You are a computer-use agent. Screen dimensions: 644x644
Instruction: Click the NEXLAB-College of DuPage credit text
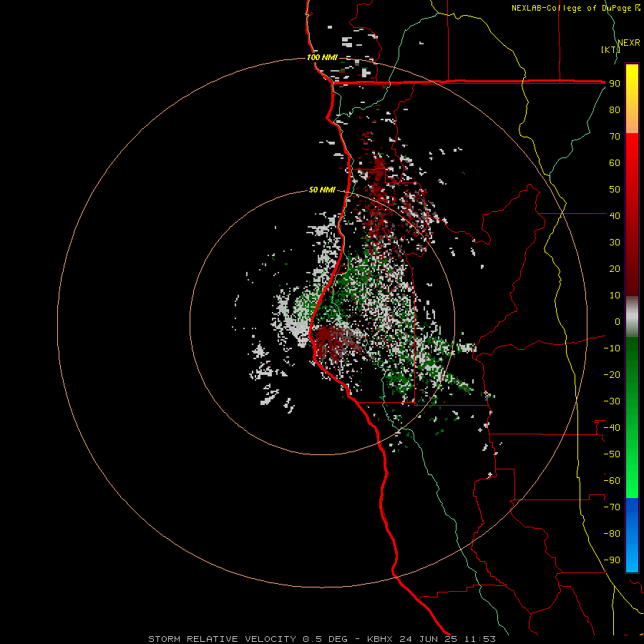pos(575,8)
